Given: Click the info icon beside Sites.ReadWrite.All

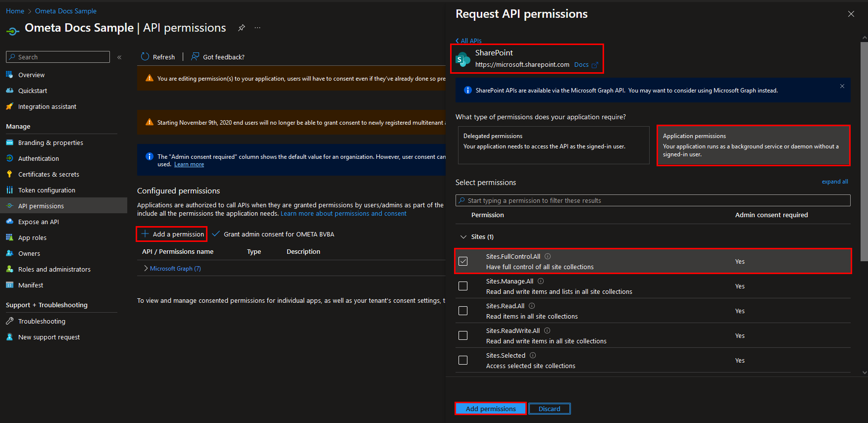Looking at the screenshot, I should click(547, 330).
